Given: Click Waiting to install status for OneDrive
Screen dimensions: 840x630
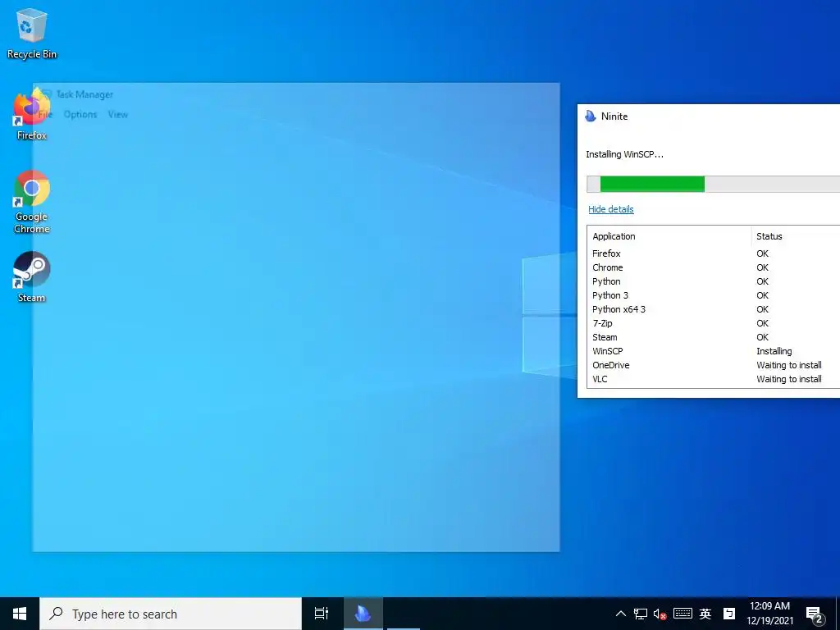Looking at the screenshot, I should 789,365.
